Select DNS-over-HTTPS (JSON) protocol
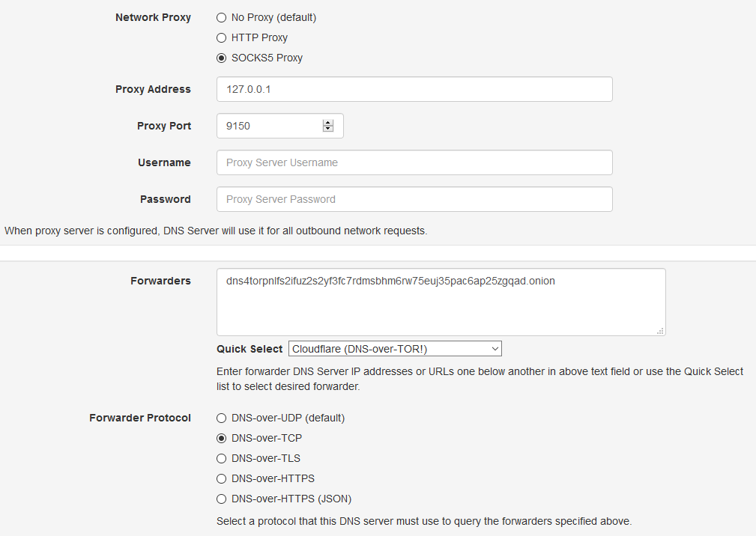Viewport: 756px width, 536px height. click(221, 499)
